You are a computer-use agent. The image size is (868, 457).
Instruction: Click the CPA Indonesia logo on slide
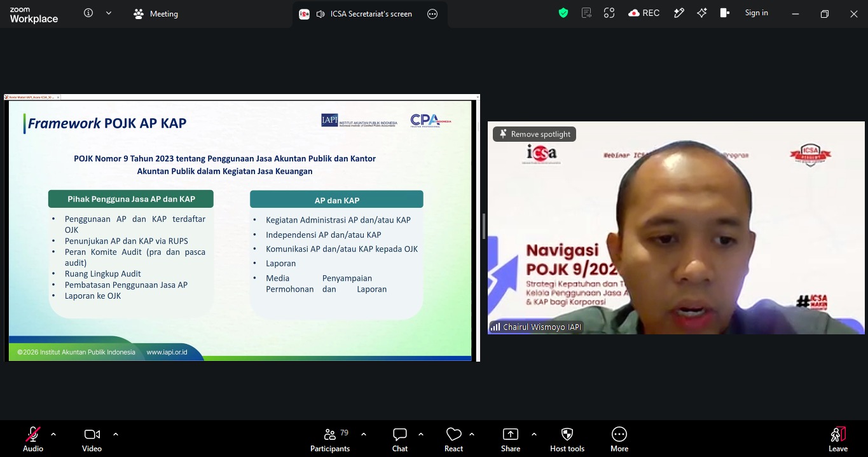pyautogui.click(x=431, y=120)
